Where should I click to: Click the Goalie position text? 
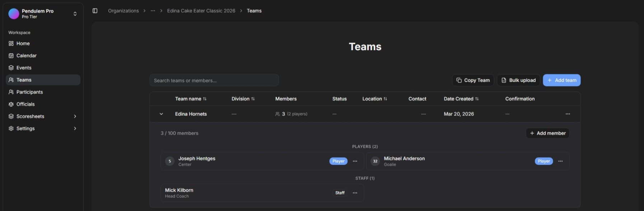point(390,165)
